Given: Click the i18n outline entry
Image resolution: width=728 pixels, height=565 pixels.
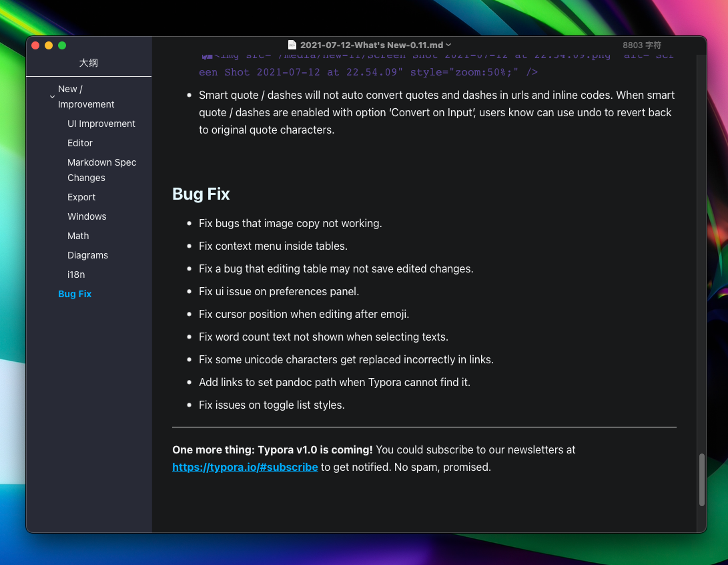Looking at the screenshot, I should click(x=76, y=274).
